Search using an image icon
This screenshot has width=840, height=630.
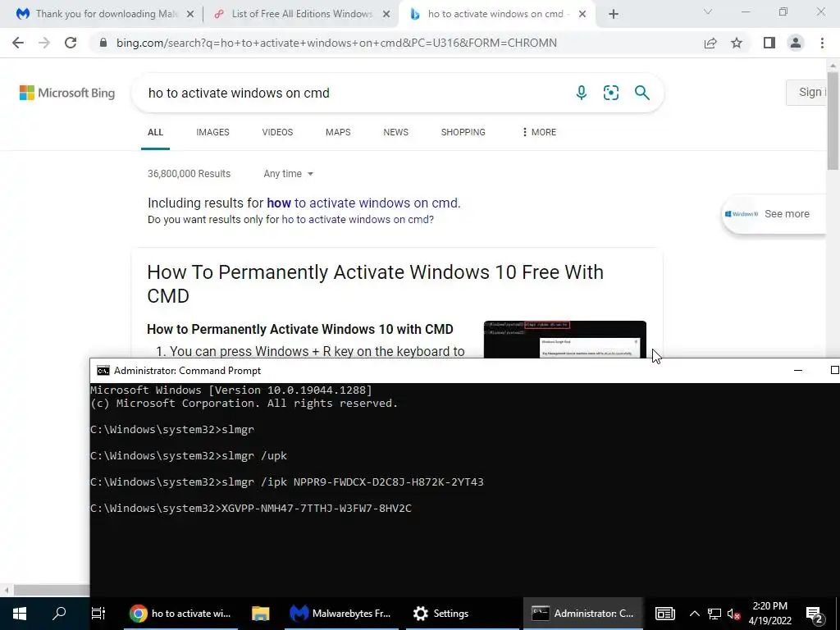pyautogui.click(x=611, y=93)
